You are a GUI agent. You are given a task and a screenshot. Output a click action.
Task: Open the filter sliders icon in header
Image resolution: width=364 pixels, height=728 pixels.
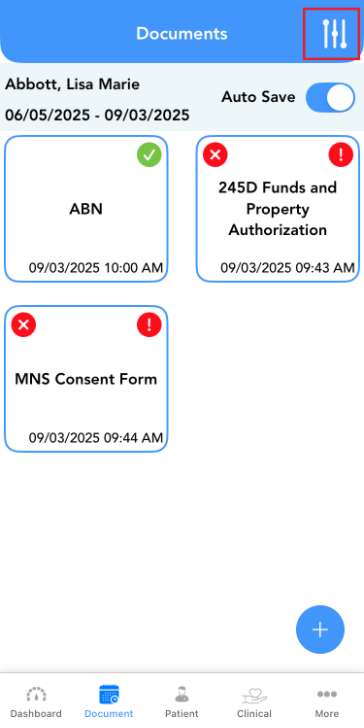point(334,34)
